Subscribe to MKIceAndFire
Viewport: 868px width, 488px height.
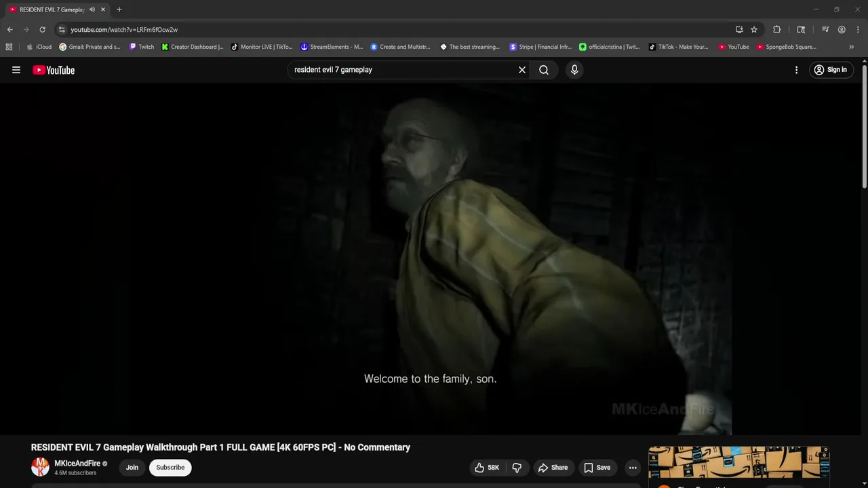170,468
